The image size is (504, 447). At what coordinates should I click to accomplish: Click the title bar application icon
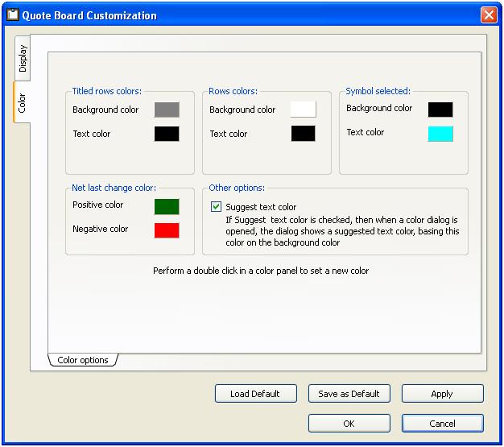point(12,15)
